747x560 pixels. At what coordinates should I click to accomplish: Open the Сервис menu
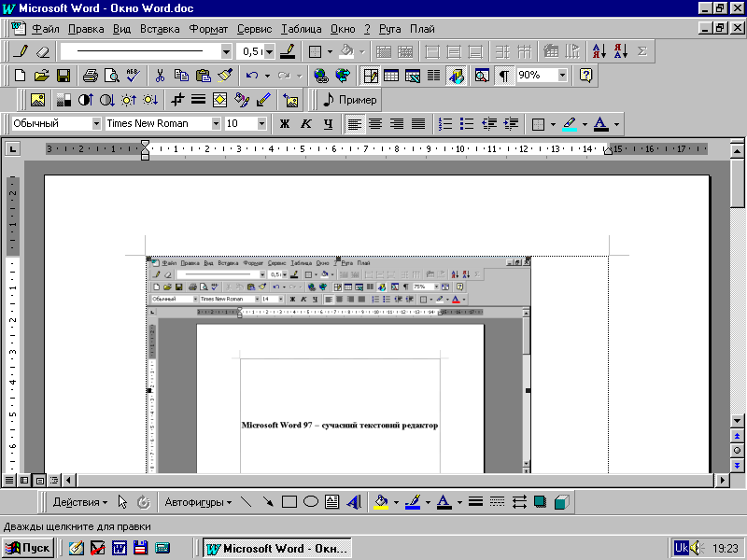click(254, 29)
